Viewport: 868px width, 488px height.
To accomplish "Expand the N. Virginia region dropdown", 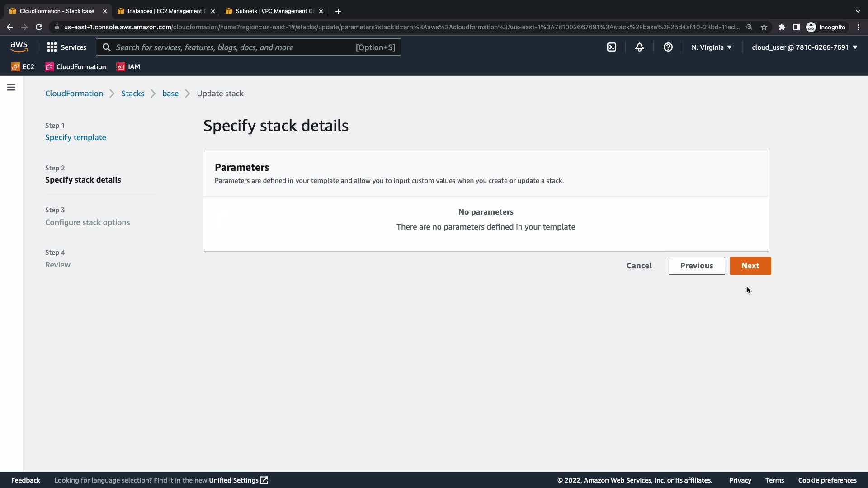I will tap(711, 47).
